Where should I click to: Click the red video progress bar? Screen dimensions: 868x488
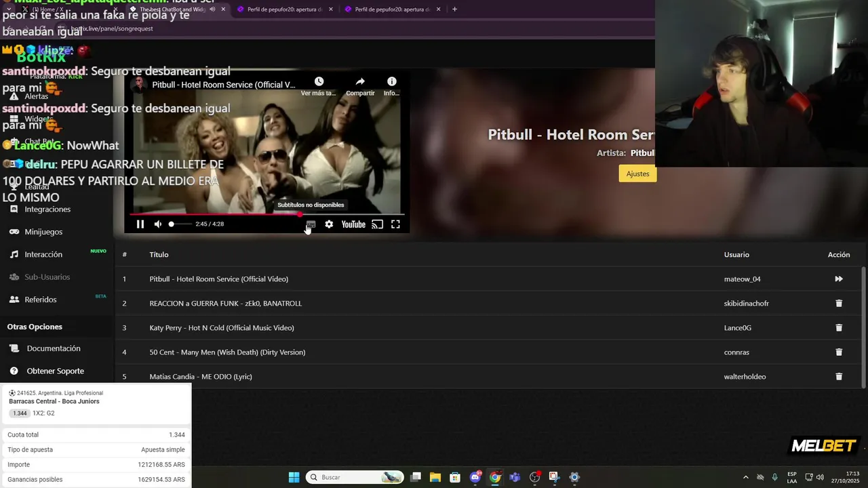268,214
